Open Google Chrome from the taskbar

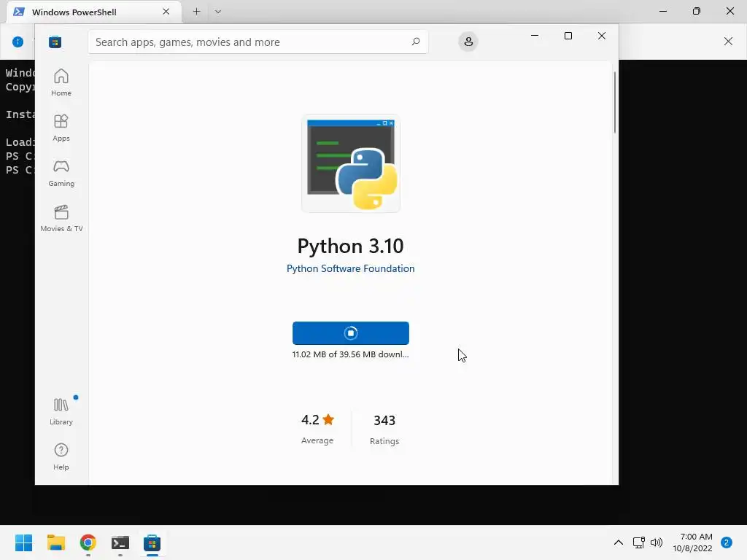point(88,542)
